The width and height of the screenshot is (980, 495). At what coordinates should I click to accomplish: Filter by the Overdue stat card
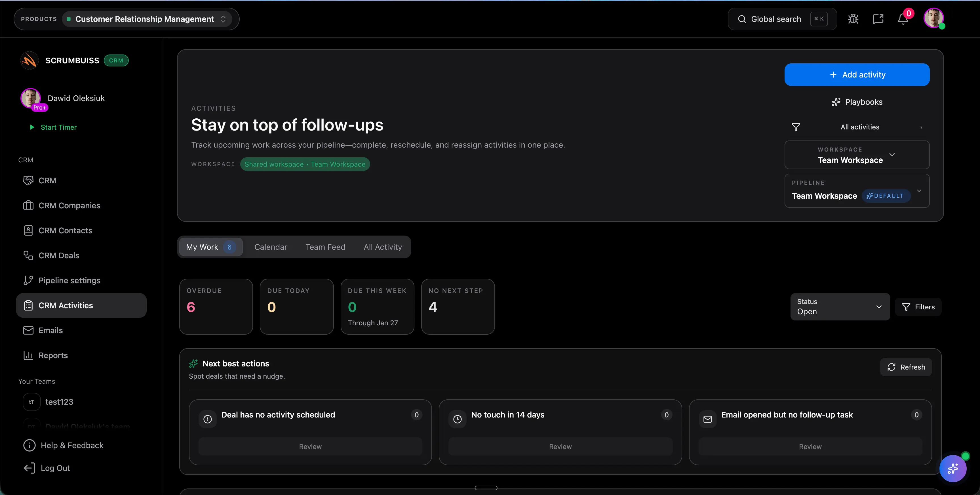tap(216, 307)
